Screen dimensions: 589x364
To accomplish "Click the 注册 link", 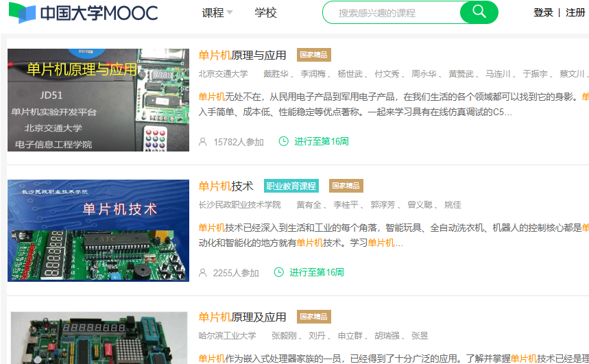I will coord(575,12).
